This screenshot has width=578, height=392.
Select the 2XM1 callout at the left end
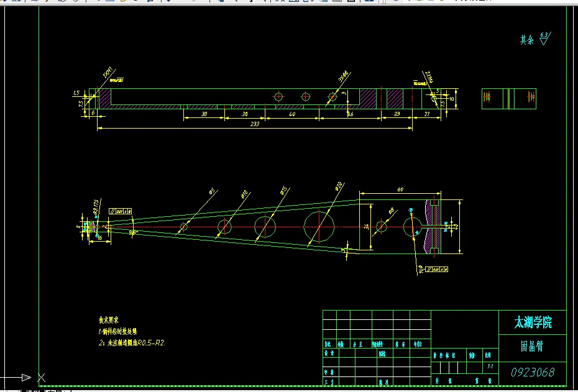pos(109,73)
